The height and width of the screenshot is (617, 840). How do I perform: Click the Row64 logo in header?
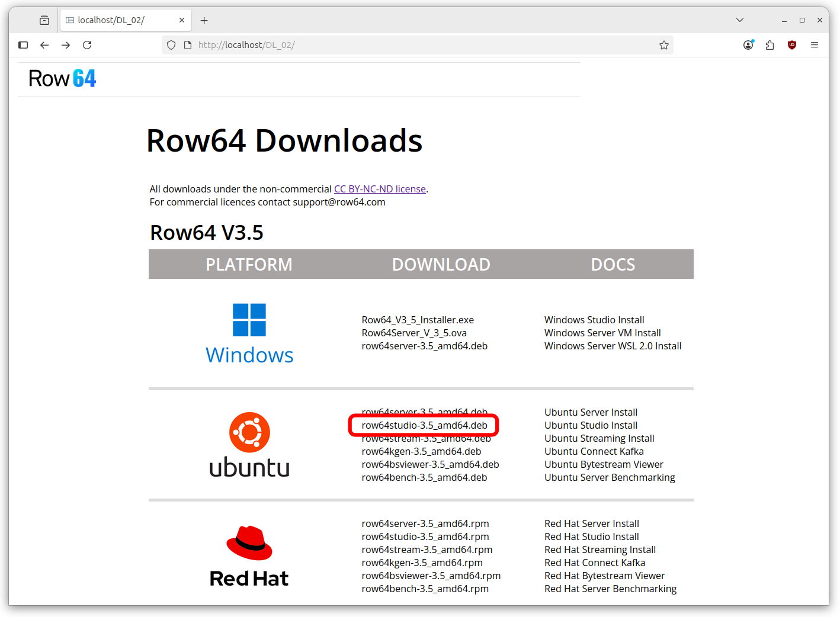62,79
